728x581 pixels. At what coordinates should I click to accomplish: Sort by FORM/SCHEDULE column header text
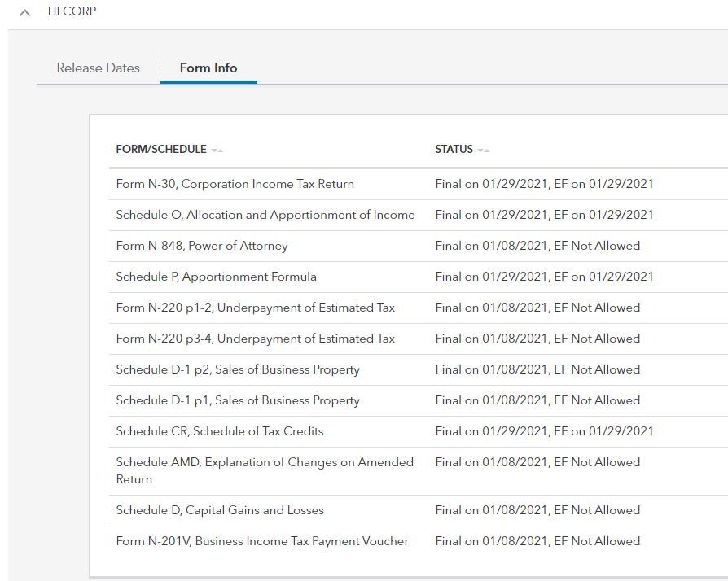pyautogui.click(x=161, y=150)
